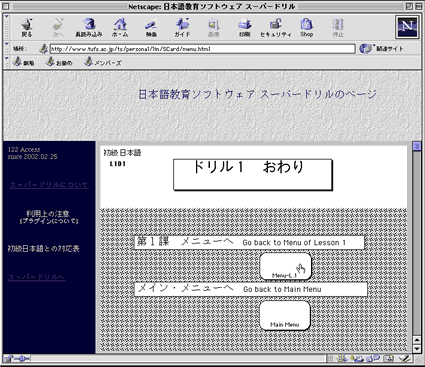Click the dimmed Stop (停止) toolbar icon
Viewport: 425px width, 367px height.
(338, 27)
